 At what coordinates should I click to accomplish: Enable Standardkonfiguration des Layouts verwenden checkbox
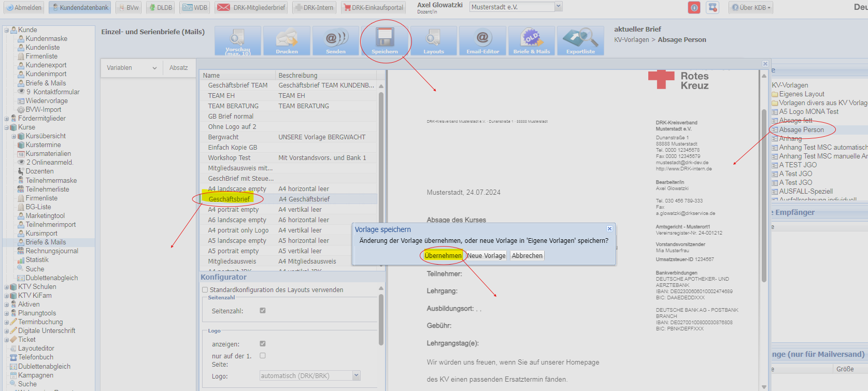[x=205, y=290]
